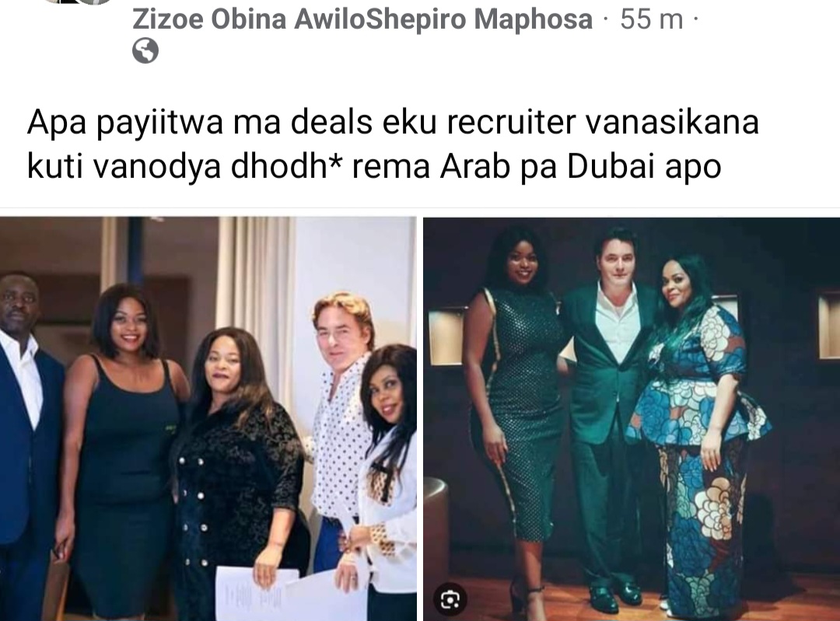Open the left group photo with curtains

pos(208,419)
